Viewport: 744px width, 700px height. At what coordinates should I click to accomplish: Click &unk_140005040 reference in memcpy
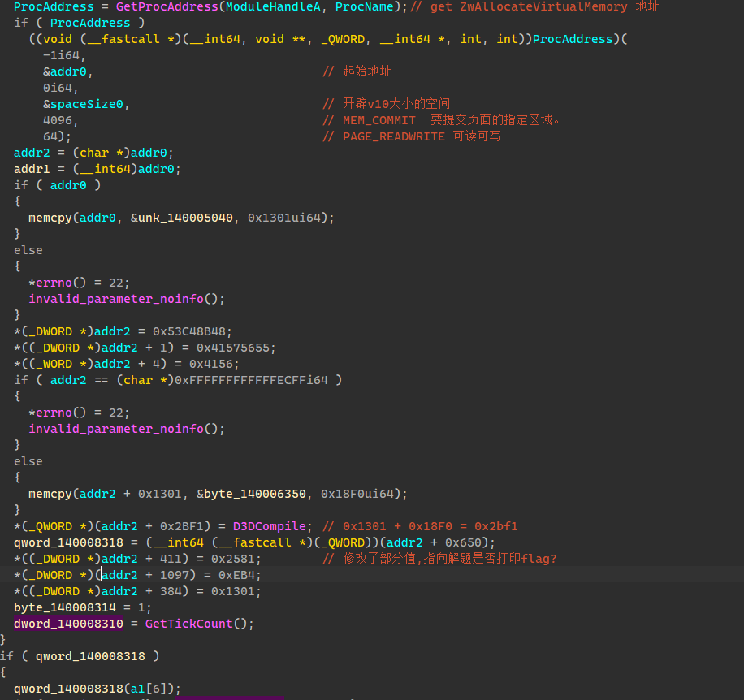[x=182, y=218]
